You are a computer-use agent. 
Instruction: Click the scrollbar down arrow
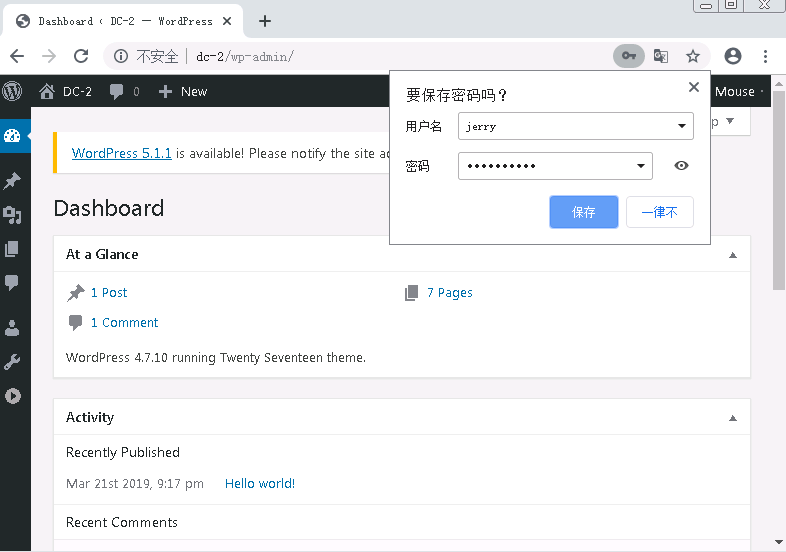click(778, 542)
